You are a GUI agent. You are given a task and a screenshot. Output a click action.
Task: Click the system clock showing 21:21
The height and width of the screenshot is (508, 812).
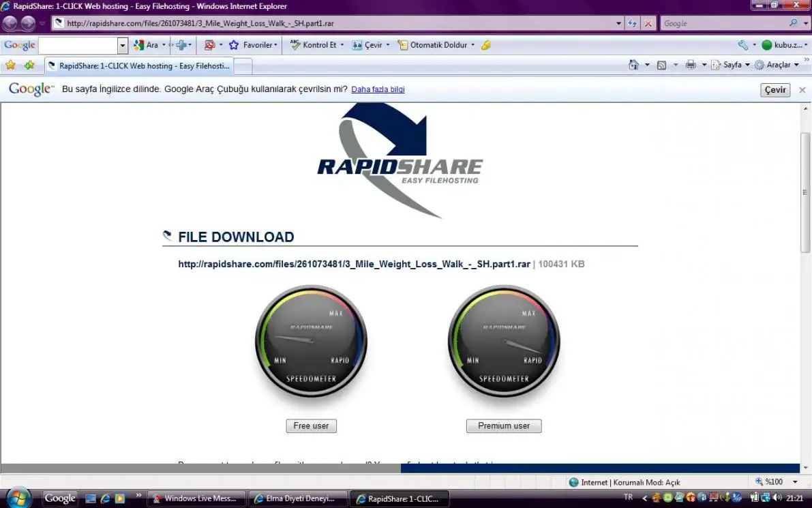[x=795, y=498]
